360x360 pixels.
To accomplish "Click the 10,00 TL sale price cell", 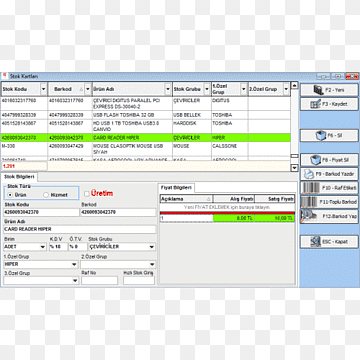I will point(275,218).
